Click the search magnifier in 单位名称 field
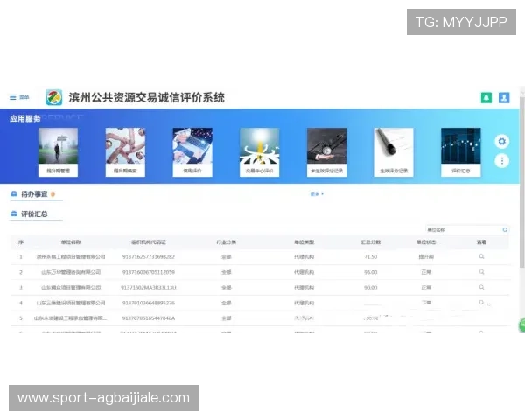This screenshot has width=525, height=420. [505, 230]
